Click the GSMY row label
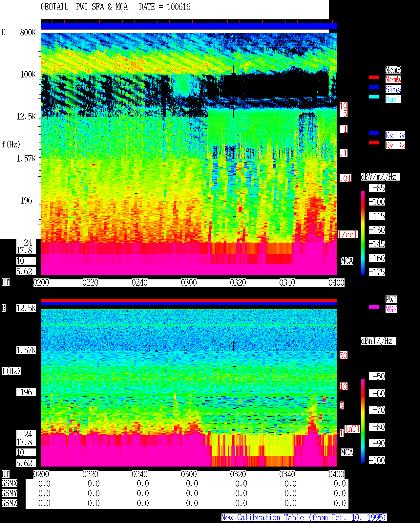 9,493
